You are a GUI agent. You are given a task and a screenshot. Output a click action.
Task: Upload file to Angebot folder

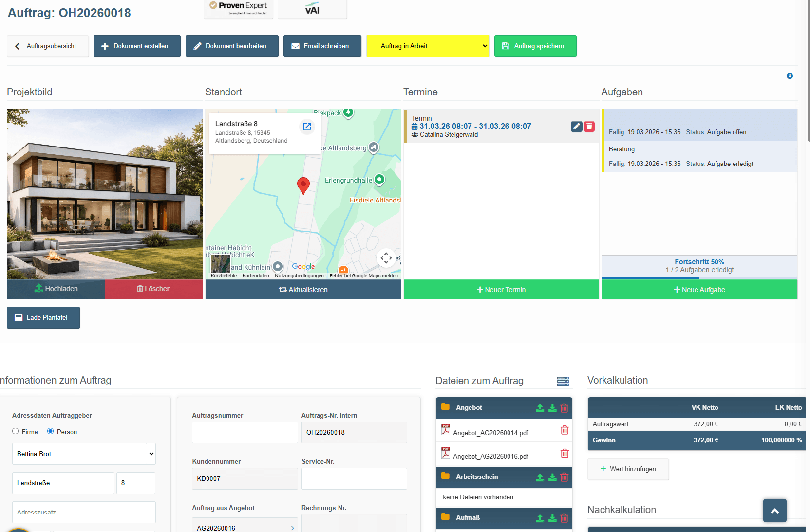[x=540, y=408]
